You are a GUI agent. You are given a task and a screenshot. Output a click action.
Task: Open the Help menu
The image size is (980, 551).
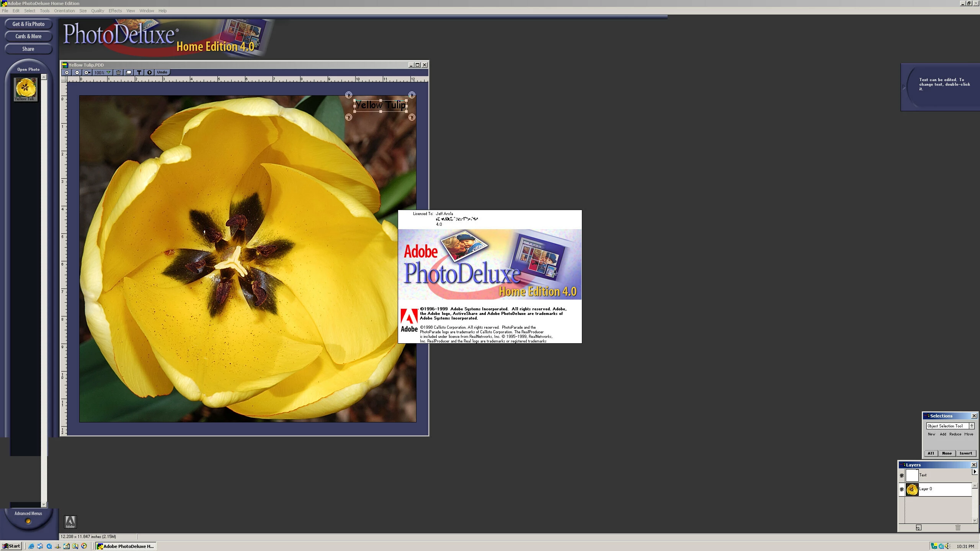click(x=162, y=11)
